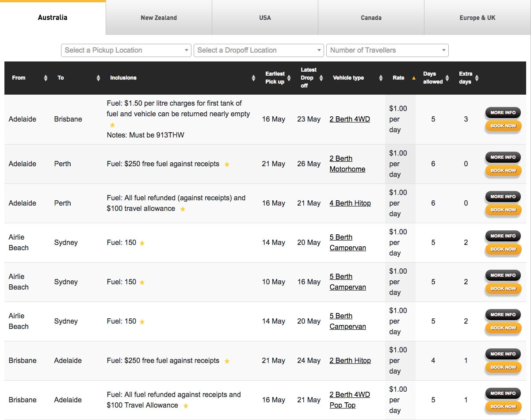Sort by the To column arrows
Screen dimensions: 531x420
coord(98,78)
